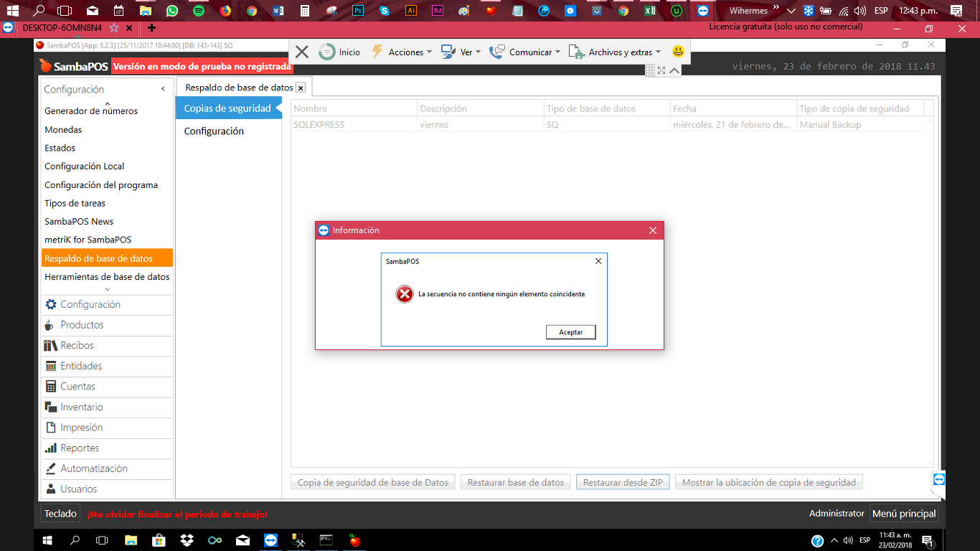Open the Reportes chart section
Viewport: 980px width, 551px height.
tap(107, 448)
